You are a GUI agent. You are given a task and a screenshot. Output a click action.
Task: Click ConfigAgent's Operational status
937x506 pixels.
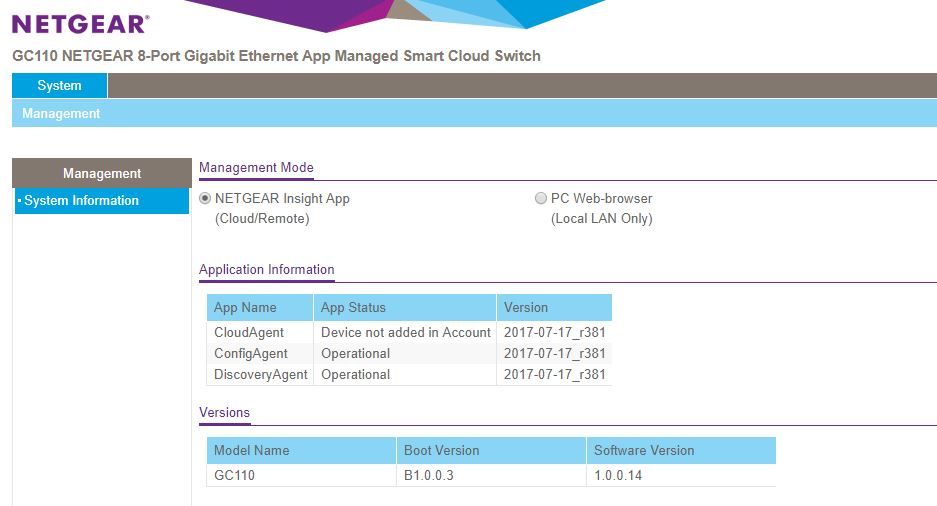[x=356, y=354]
